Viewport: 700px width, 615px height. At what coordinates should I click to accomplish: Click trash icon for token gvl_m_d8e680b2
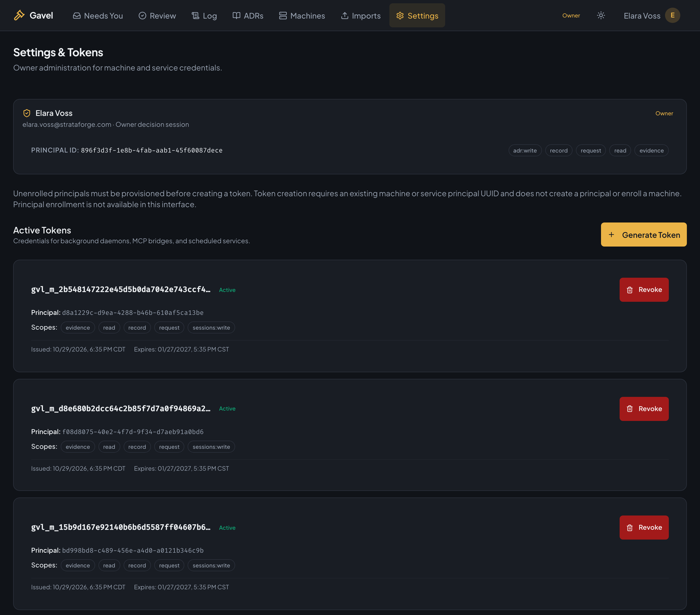(630, 409)
